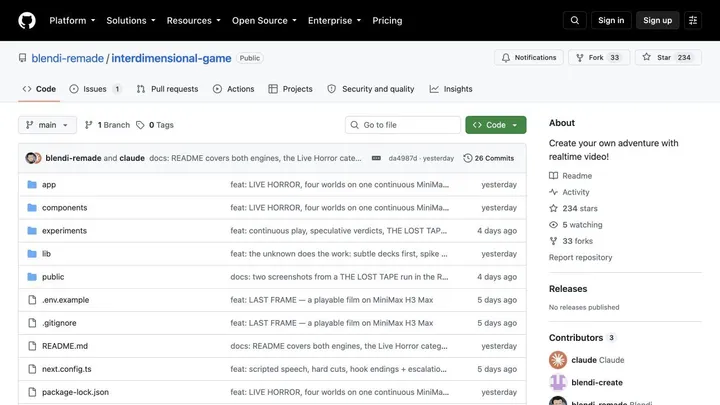View the 26 Commits link
Screen dimensions: 720x405
click(x=489, y=158)
